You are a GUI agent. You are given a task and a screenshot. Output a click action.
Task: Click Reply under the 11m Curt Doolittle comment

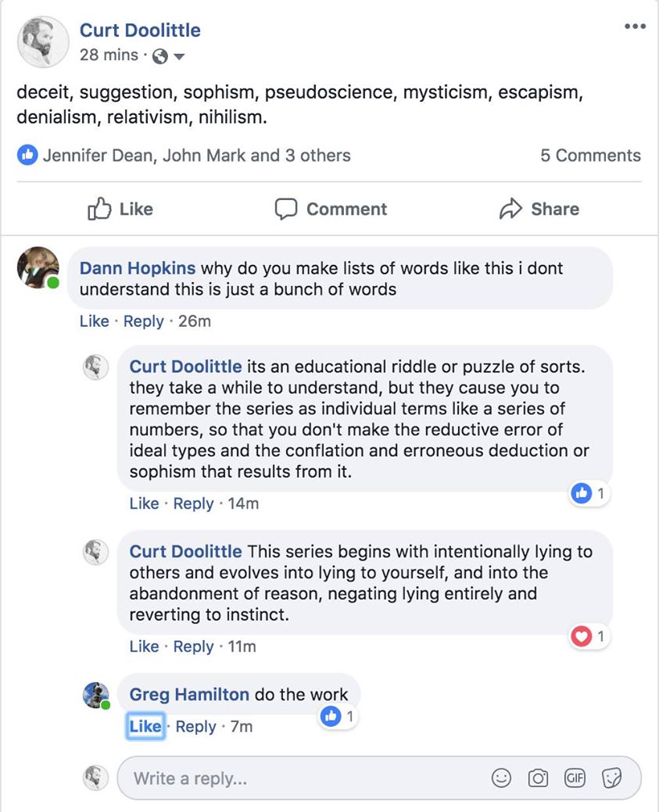click(x=193, y=646)
